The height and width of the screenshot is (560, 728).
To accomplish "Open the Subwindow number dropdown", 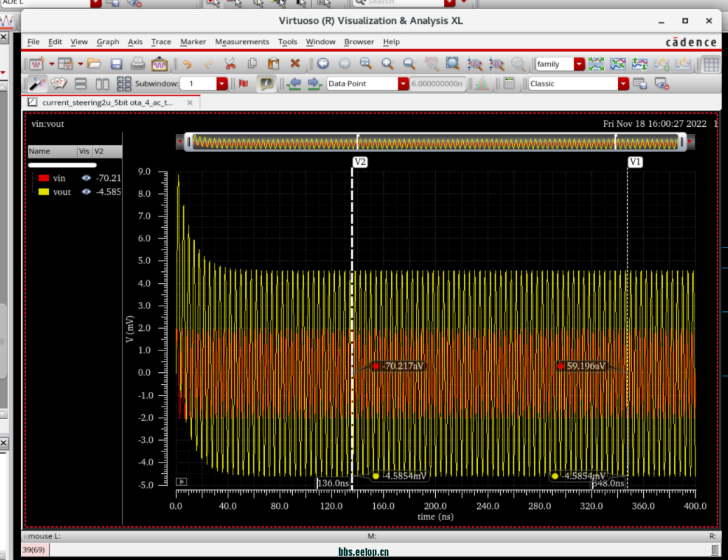I will click(x=222, y=83).
